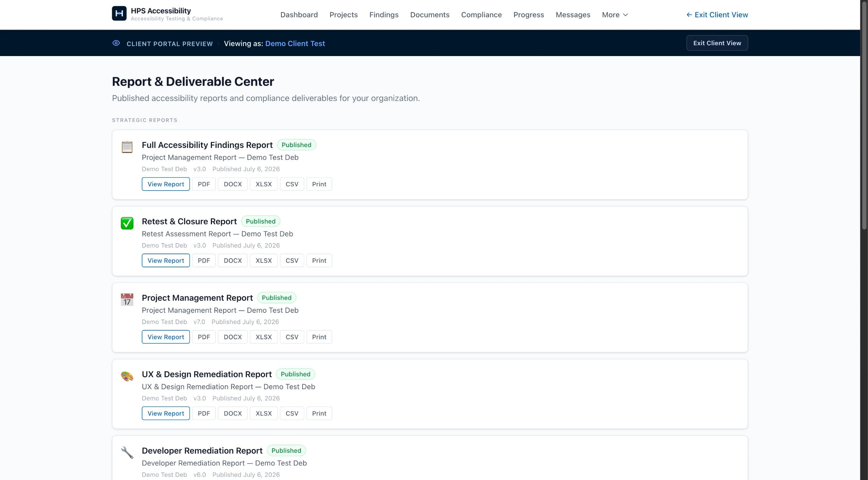The height and width of the screenshot is (480, 868).
Task: Export UX & Design Remediation Report as XLSX
Action: click(x=264, y=413)
